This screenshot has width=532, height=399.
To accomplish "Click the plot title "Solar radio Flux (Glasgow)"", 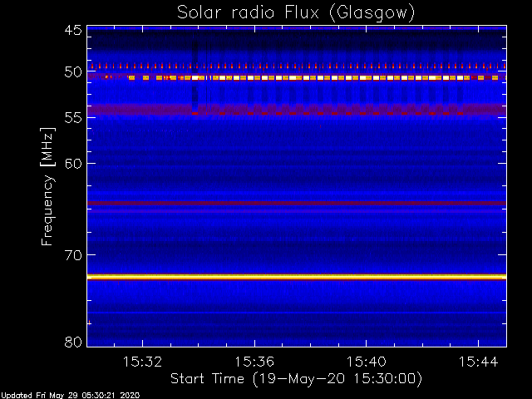I will (296, 13).
